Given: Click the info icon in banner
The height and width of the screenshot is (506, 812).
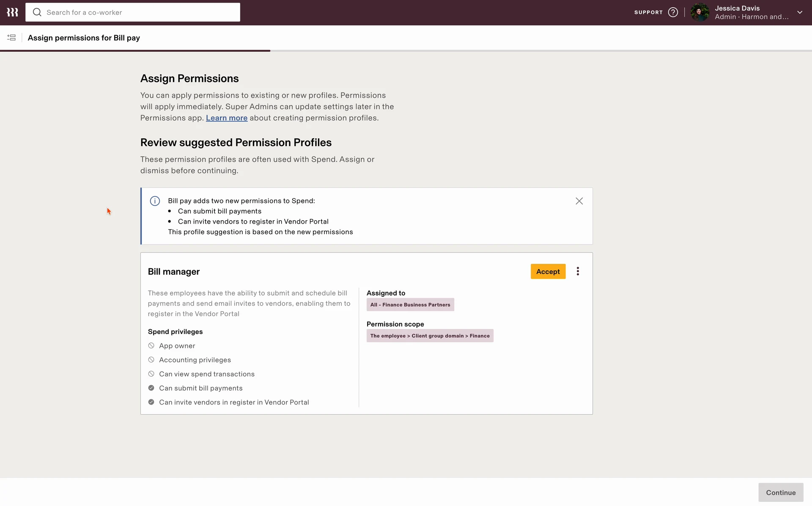Looking at the screenshot, I should [155, 201].
